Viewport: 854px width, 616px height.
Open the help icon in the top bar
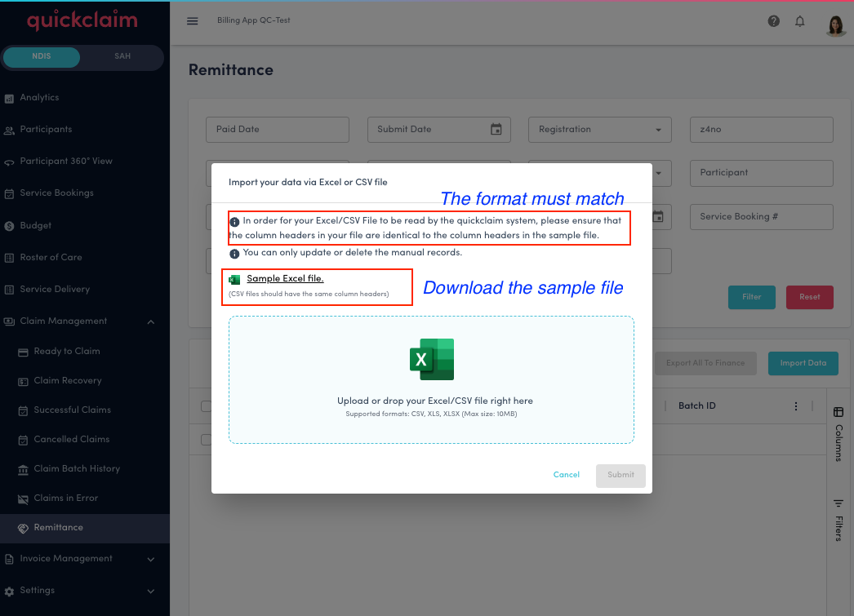(773, 21)
